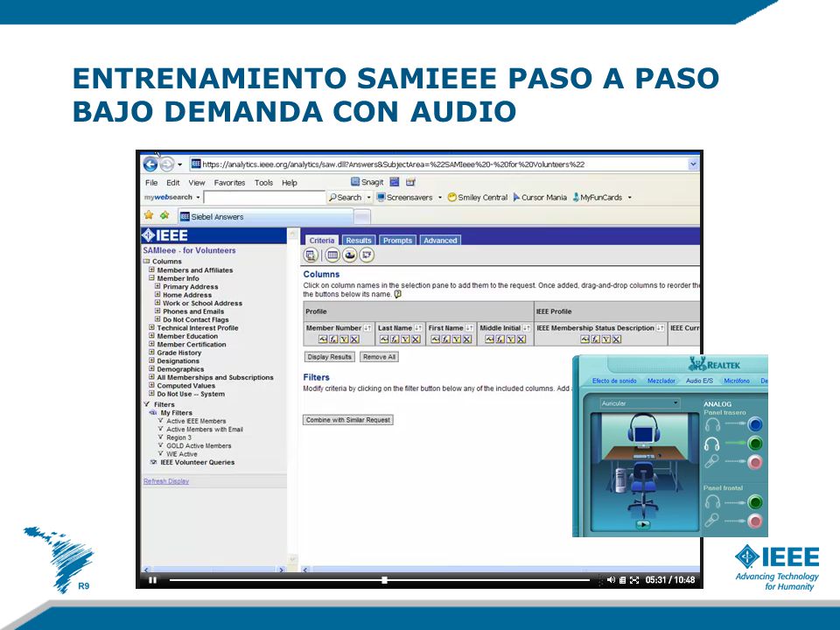Screen dimensions: 840x630
Task: Click the delete X icon under Member Number
Action: (x=354, y=339)
